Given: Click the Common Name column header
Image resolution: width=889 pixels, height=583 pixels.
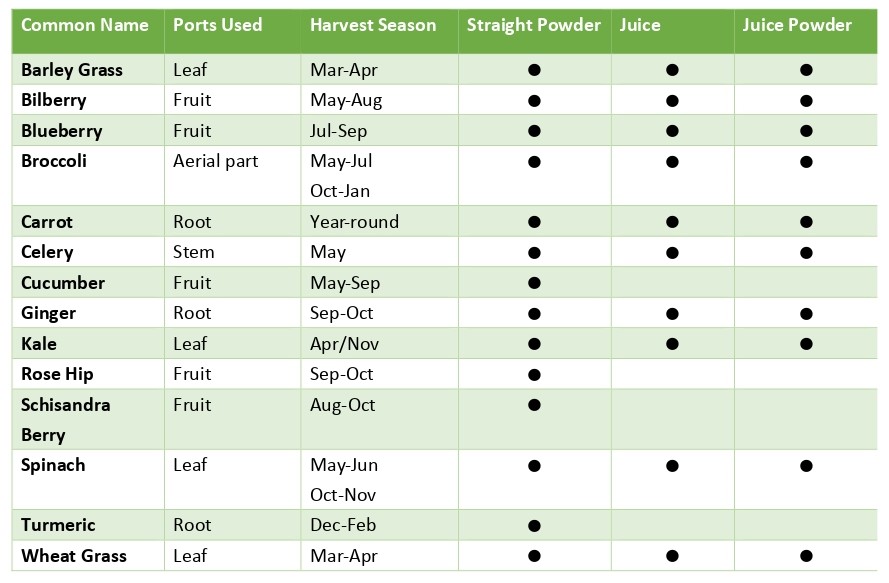Looking at the screenshot, I should [x=84, y=25].
